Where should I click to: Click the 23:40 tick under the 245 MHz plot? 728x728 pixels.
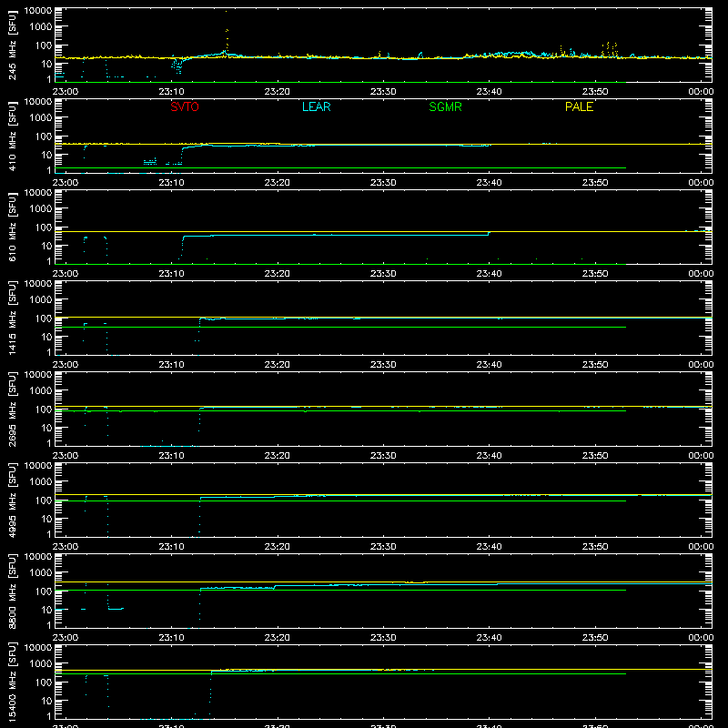[489, 92]
